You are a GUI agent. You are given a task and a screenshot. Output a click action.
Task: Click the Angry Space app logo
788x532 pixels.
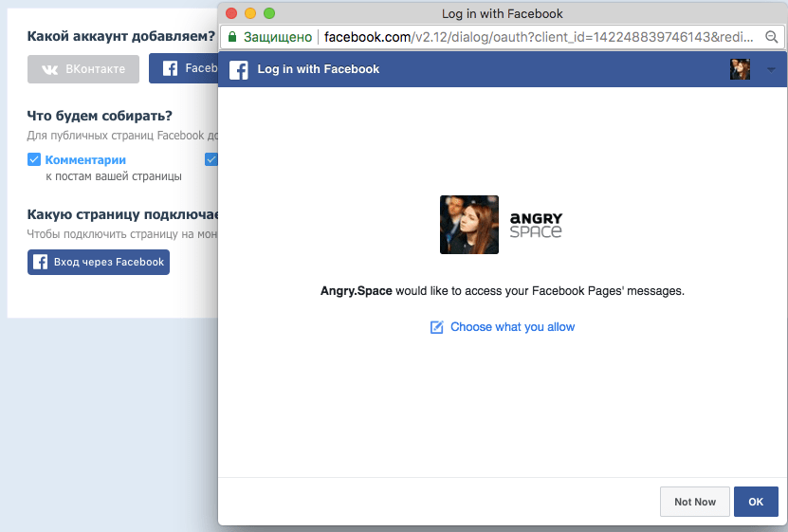536,225
